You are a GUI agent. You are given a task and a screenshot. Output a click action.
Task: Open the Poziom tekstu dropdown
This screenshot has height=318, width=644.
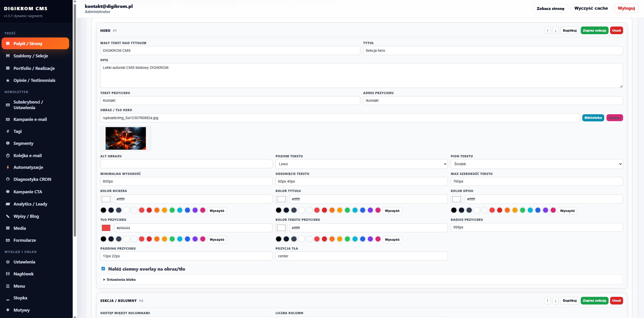[x=361, y=164]
